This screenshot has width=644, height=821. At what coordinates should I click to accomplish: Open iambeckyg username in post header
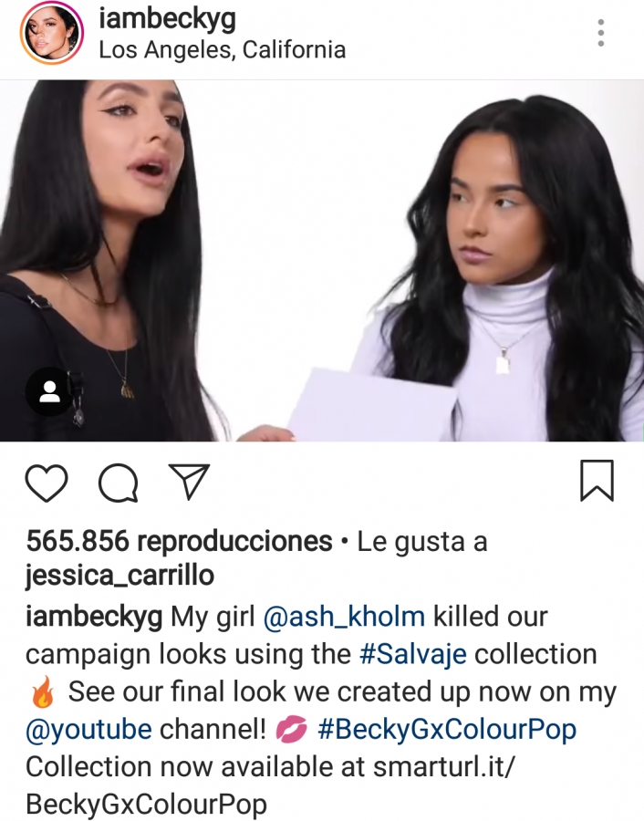pyautogui.click(x=168, y=20)
